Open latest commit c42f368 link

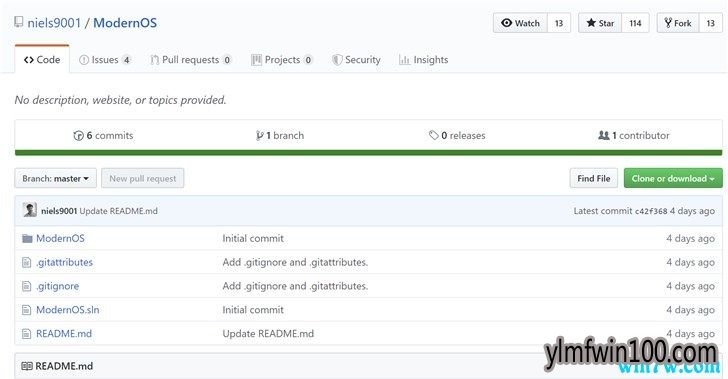(650, 211)
